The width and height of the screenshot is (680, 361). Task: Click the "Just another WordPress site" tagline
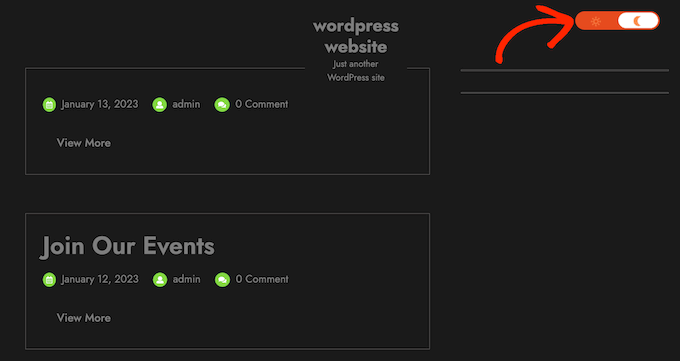pos(356,71)
